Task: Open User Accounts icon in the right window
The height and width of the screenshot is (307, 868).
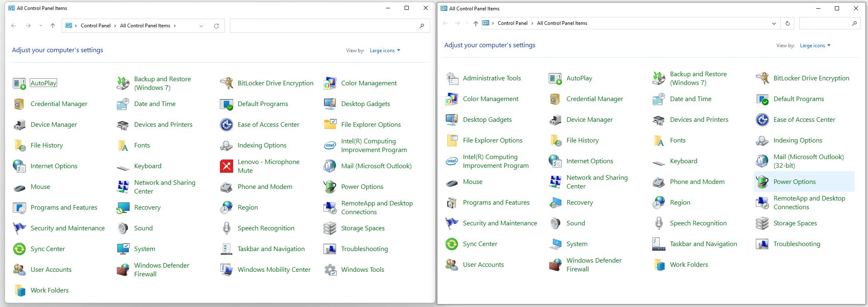Action: point(452,265)
